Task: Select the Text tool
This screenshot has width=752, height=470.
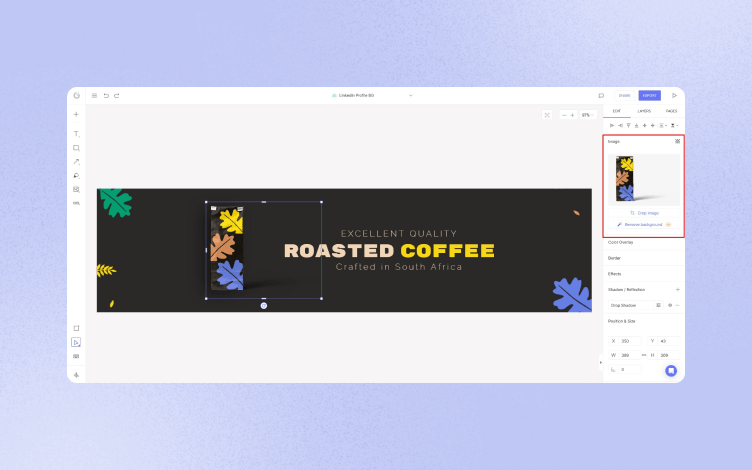Action: coord(76,134)
